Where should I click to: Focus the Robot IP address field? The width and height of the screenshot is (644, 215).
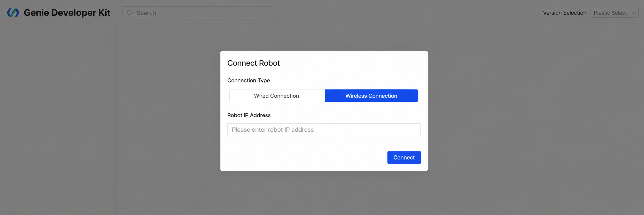pyautogui.click(x=324, y=130)
